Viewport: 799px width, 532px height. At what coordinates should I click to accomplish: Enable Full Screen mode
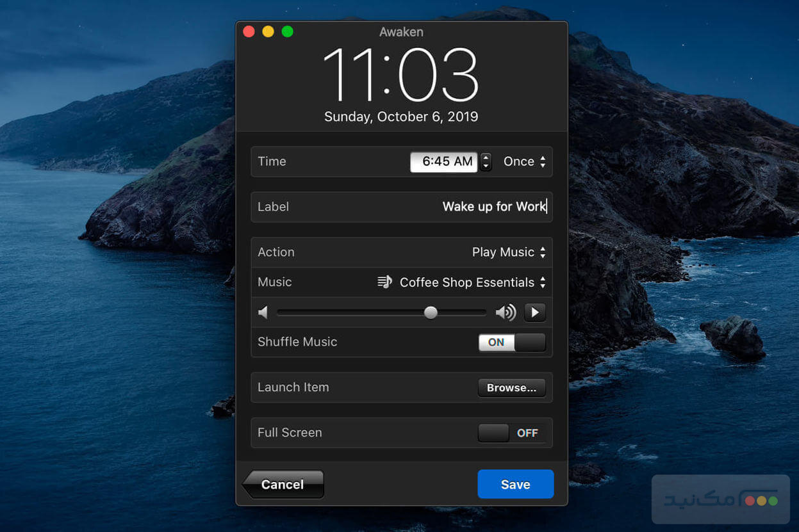click(511, 433)
